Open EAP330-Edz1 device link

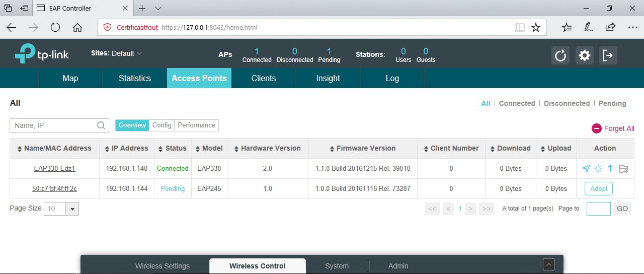point(54,169)
